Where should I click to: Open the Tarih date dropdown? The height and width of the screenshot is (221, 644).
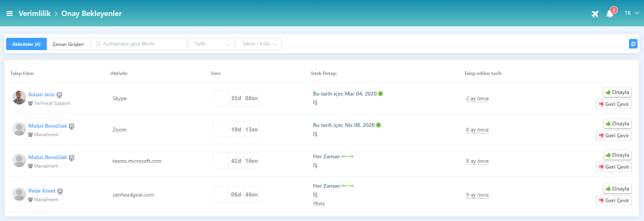[x=211, y=44]
